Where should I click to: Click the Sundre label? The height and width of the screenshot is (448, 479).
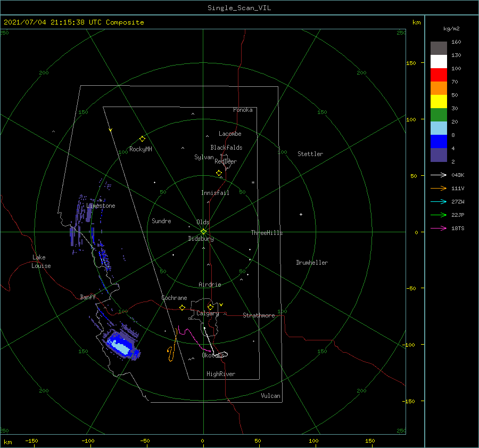(x=161, y=221)
